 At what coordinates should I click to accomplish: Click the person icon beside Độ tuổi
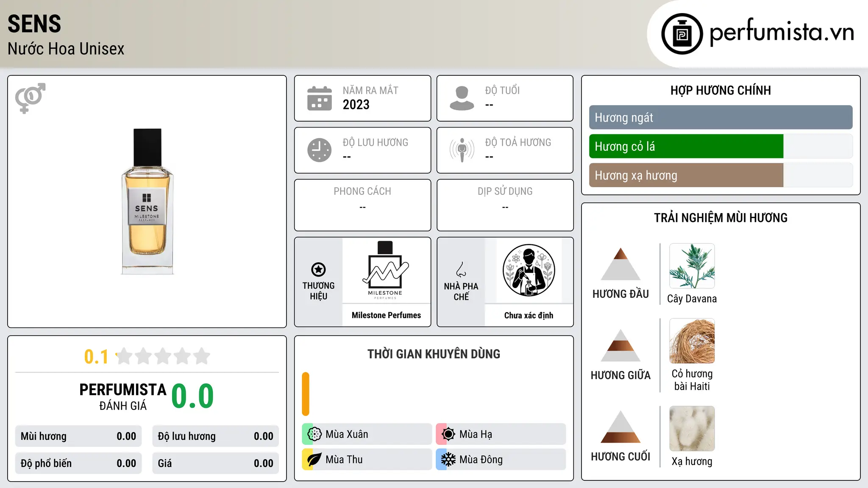point(462,98)
